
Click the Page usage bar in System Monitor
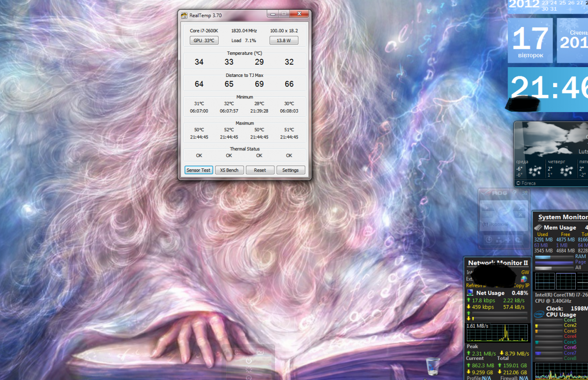coord(554,262)
